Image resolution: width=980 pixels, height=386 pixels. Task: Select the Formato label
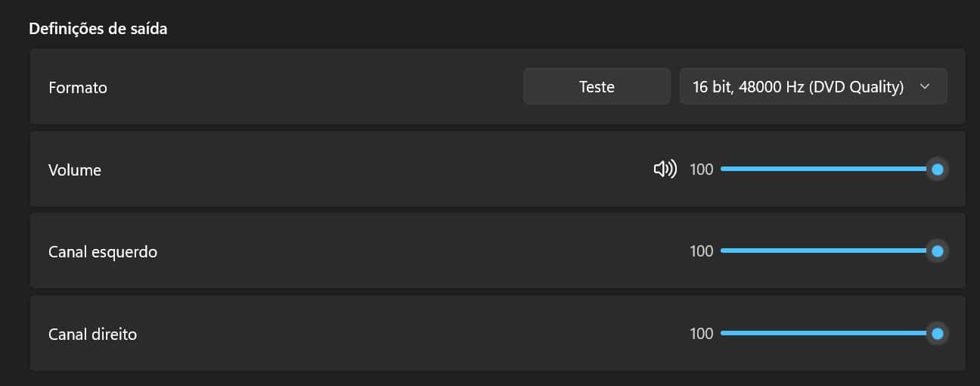[x=78, y=88]
